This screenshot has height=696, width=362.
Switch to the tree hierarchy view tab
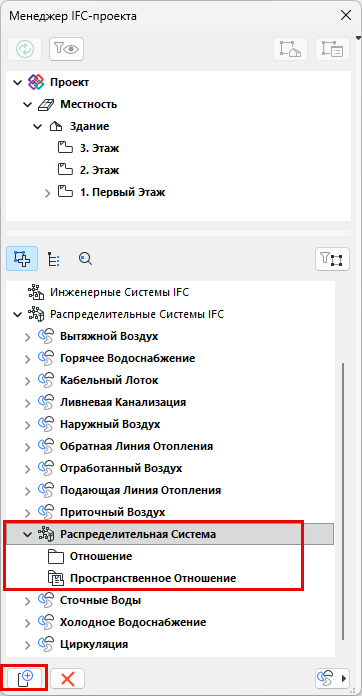click(54, 259)
